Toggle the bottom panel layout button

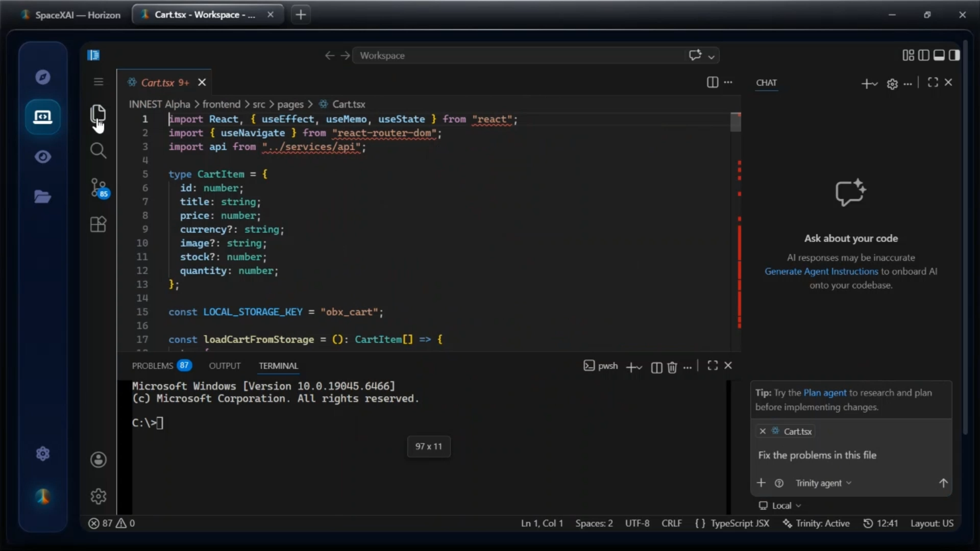click(x=939, y=55)
